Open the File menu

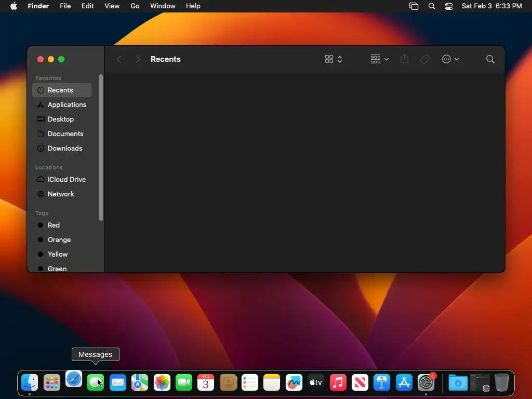(65, 6)
